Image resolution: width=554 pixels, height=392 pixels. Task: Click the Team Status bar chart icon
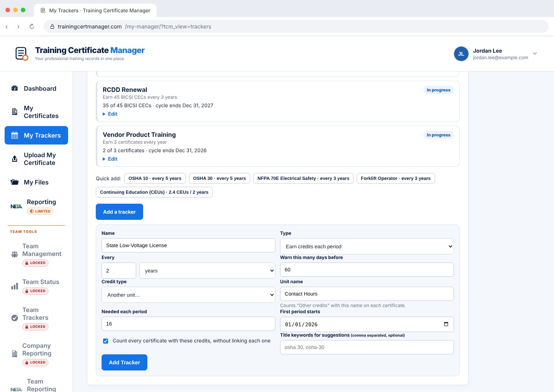15,286
